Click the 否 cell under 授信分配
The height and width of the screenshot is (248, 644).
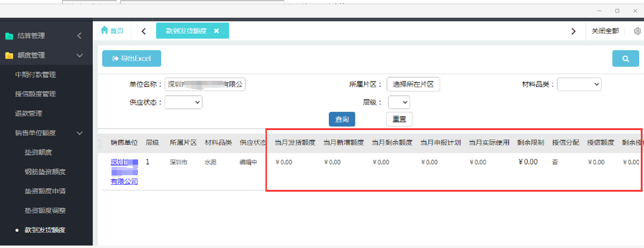555,162
